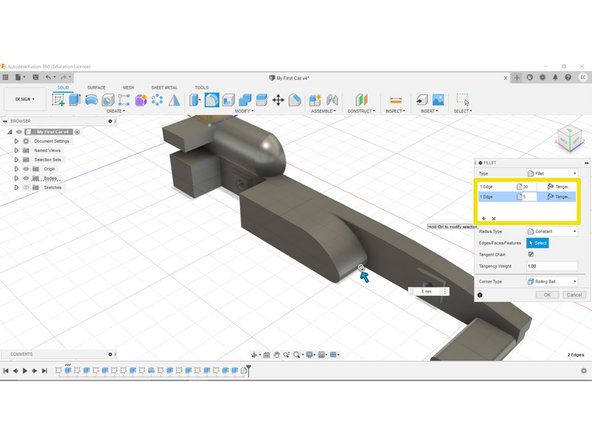Open a new design tab with plus
This screenshot has width=592, height=444.
[516, 77]
